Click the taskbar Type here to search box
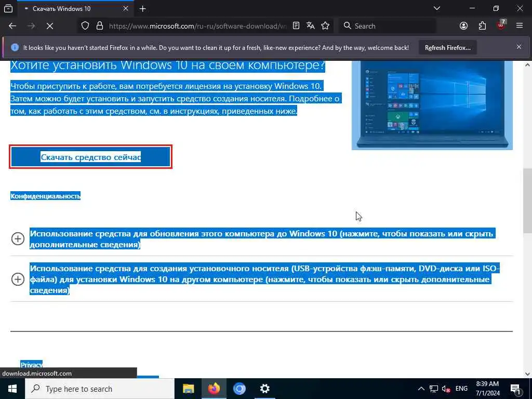 click(100, 389)
